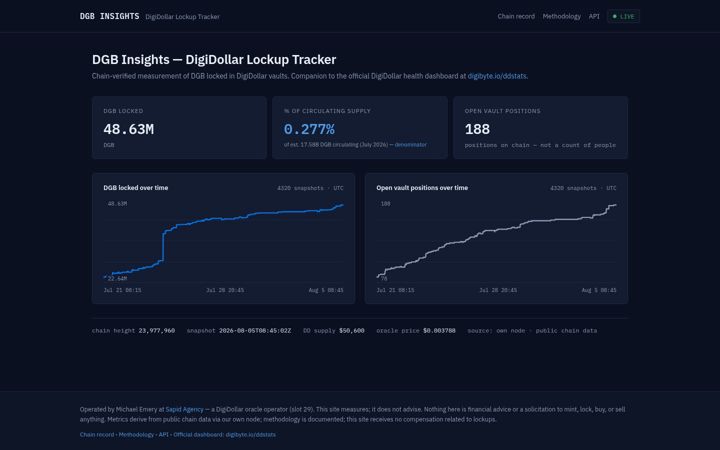Open footer Official dashboard digibyte.io/ddstats link
Viewport: 720px width, 450px height.
225,434
